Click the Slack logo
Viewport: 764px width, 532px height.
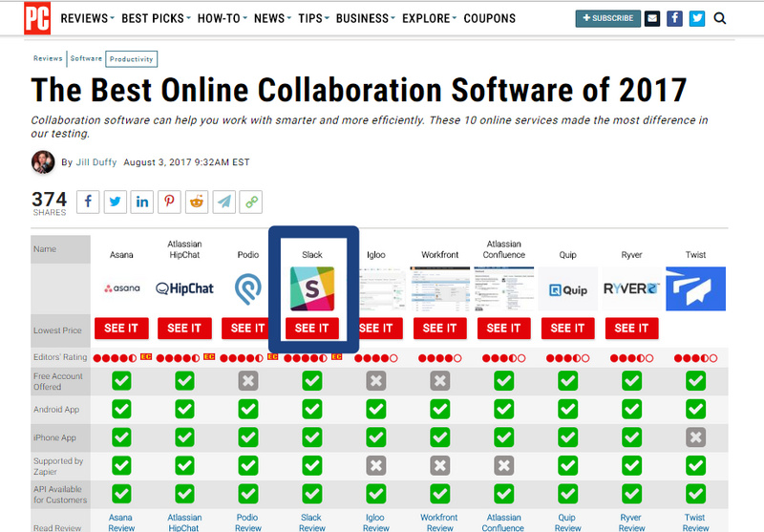[312, 288]
